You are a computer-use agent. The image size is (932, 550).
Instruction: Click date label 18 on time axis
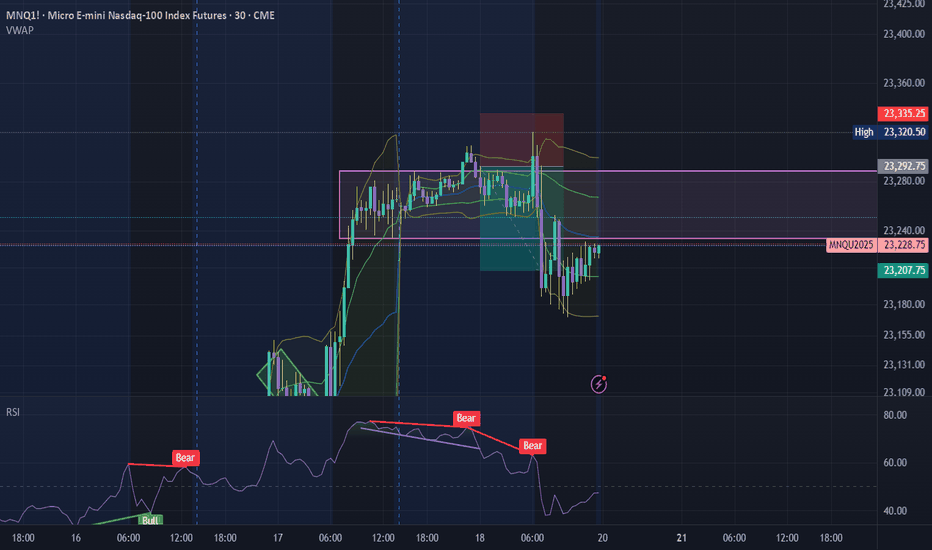point(480,538)
